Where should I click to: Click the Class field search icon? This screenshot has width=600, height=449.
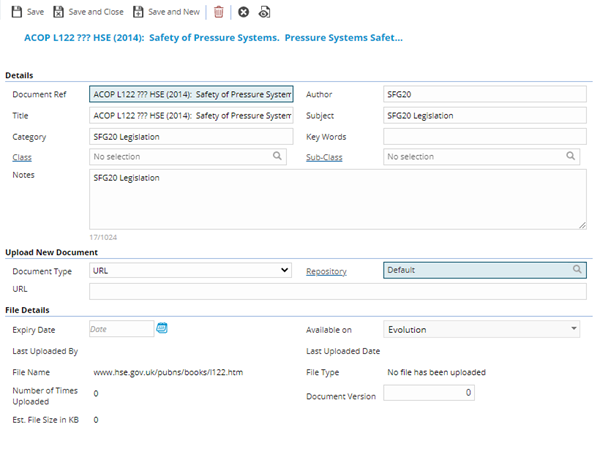tap(277, 156)
